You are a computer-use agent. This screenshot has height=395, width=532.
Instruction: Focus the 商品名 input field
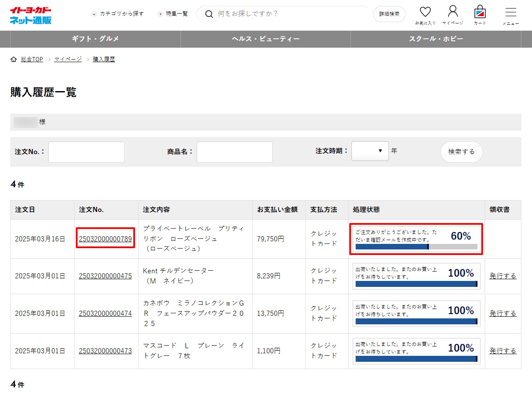pos(234,152)
